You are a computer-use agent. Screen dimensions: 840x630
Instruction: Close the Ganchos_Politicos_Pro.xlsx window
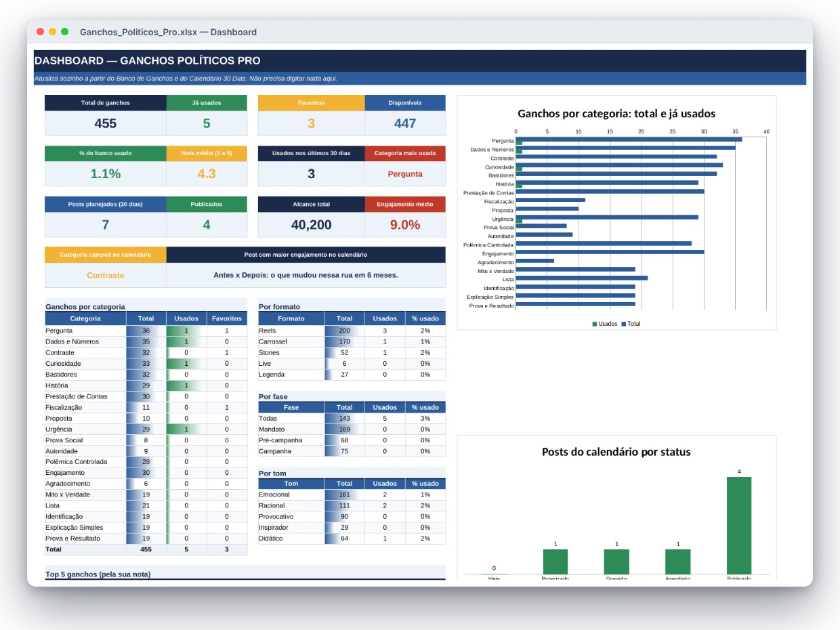[x=41, y=32]
